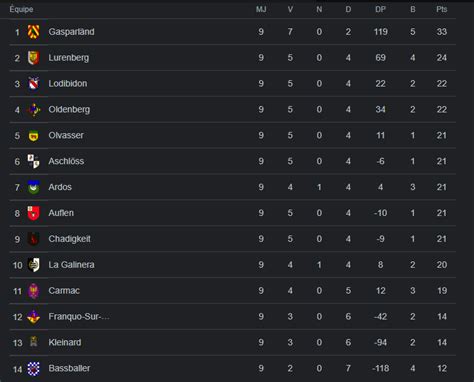The width and height of the screenshot is (474, 382).
Task: Select the Aschlöss quartered shield icon
Action: (x=33, y=161)
